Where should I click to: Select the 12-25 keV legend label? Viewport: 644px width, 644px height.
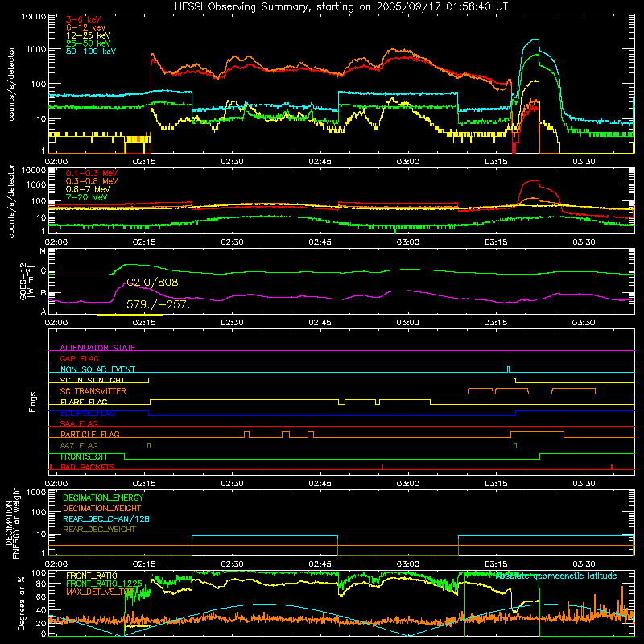pos(89,35)
